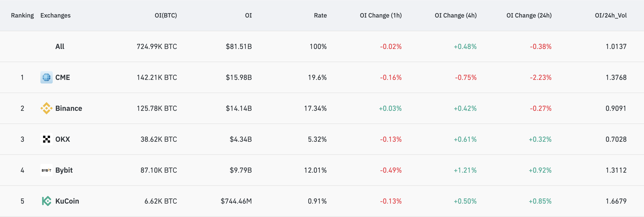This screenshot has width=644, height=217.
Task: Click the CME exchange logo
Action: pyautogui.click(x=46, y=77)
